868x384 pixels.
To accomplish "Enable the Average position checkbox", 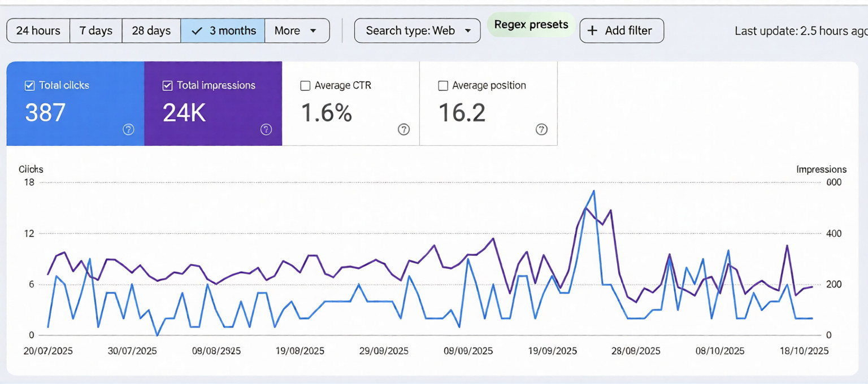I will click(443, 85).
